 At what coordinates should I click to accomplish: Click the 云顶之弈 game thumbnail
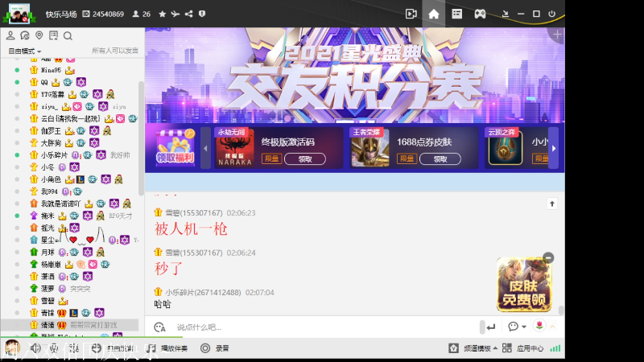506,150
